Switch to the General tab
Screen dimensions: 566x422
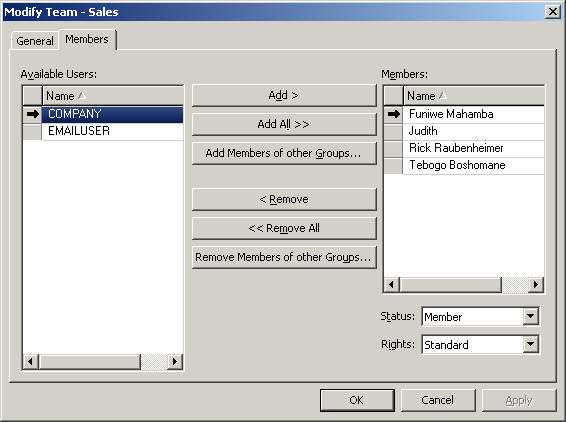(35, 41)
